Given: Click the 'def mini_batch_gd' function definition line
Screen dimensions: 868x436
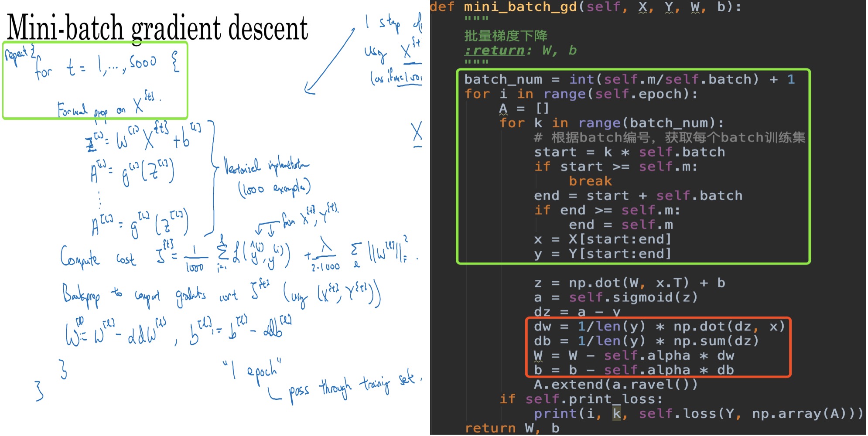Looking at the screenshot, I should pos(585,7).
